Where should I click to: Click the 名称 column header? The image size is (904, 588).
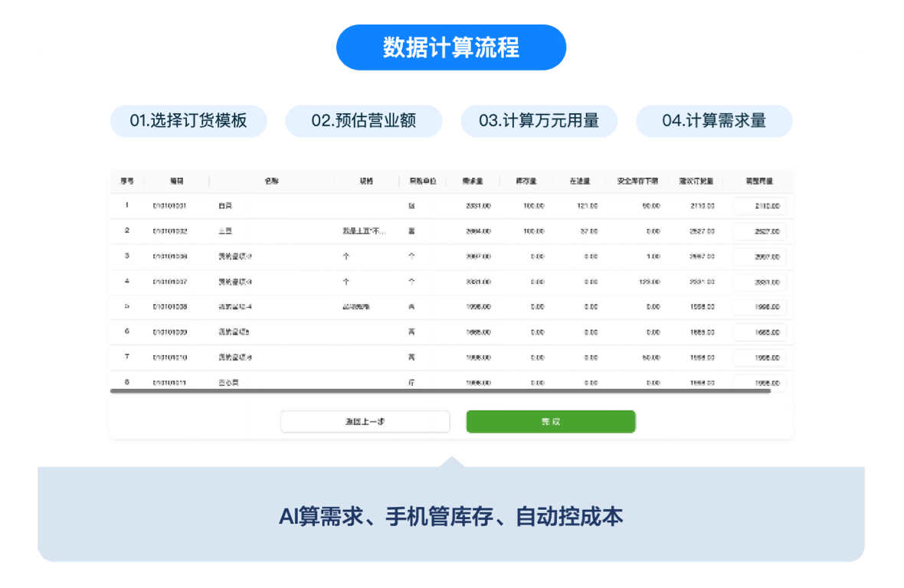point(271,181)
